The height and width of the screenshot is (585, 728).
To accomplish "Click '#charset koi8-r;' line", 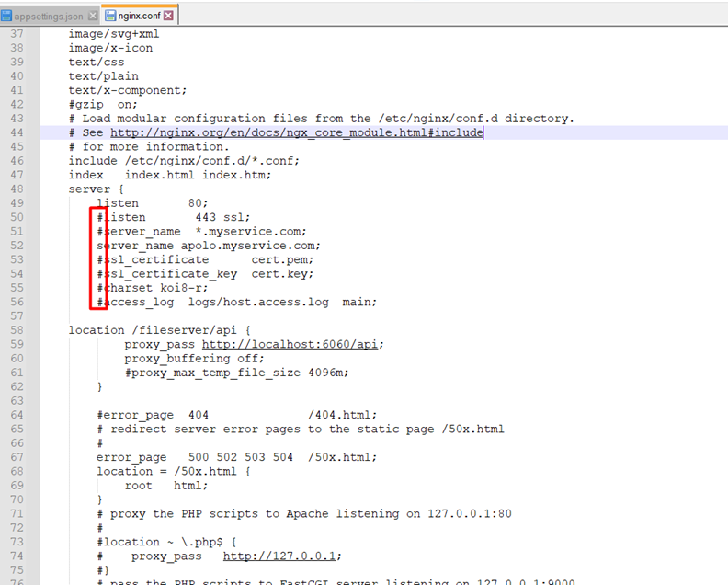I will click(x=153, y=288).
